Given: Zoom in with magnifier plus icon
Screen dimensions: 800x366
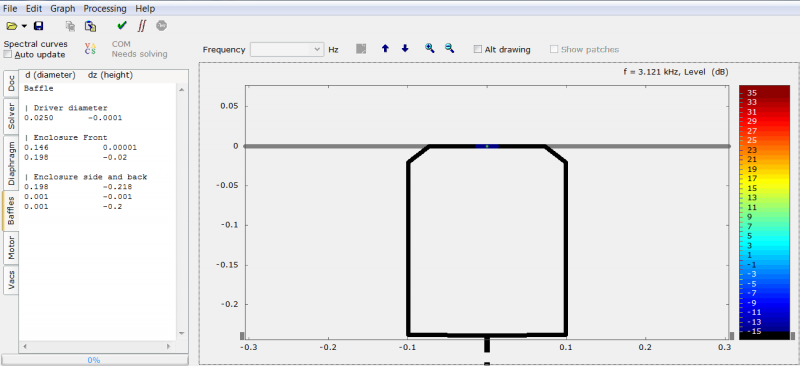Looking at the screenshot, I should coord(430,48).
